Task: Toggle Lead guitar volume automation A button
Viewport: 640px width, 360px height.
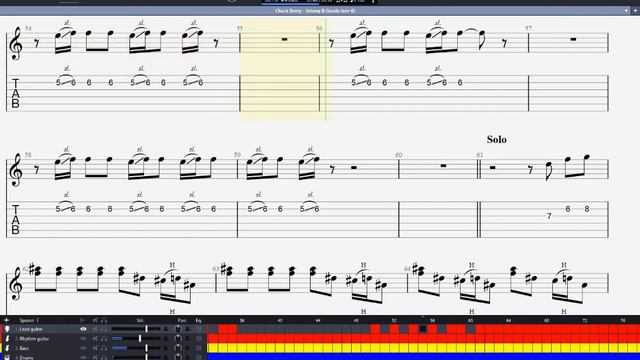Action: coord(166,329)
